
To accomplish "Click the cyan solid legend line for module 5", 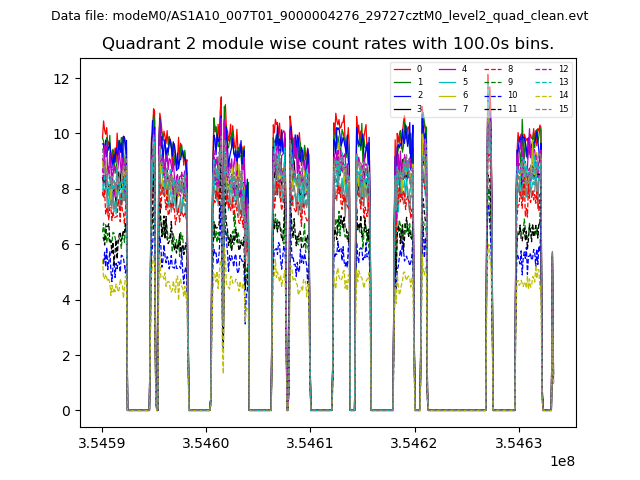I will (447, 82).
